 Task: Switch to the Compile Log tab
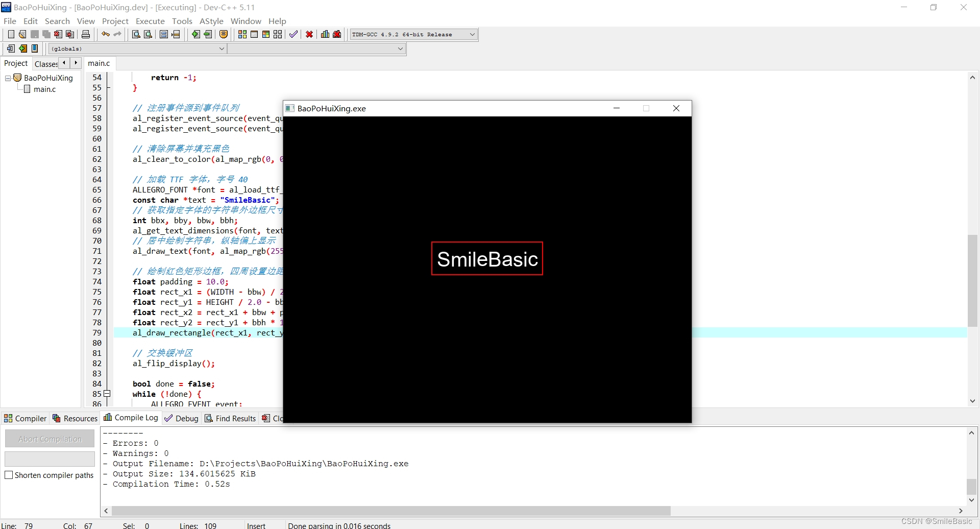(131, 418)
